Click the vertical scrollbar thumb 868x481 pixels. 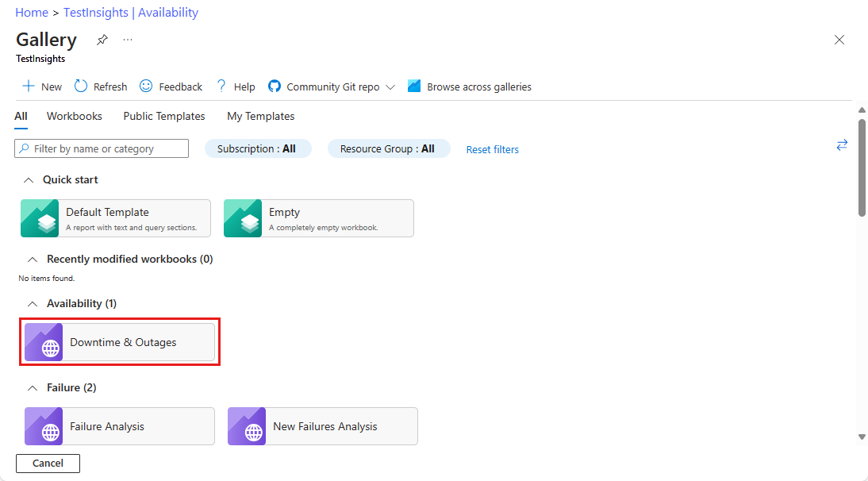tap(862, 167)
